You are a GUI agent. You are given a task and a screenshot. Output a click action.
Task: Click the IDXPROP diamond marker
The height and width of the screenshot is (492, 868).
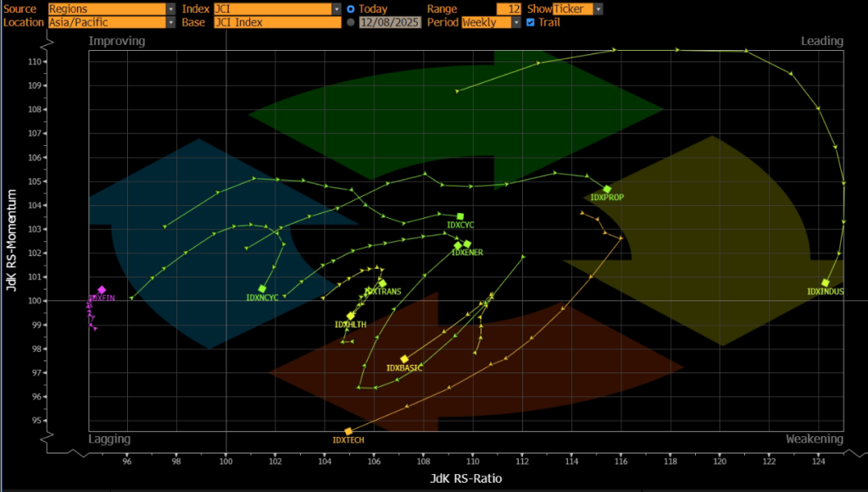607,189
